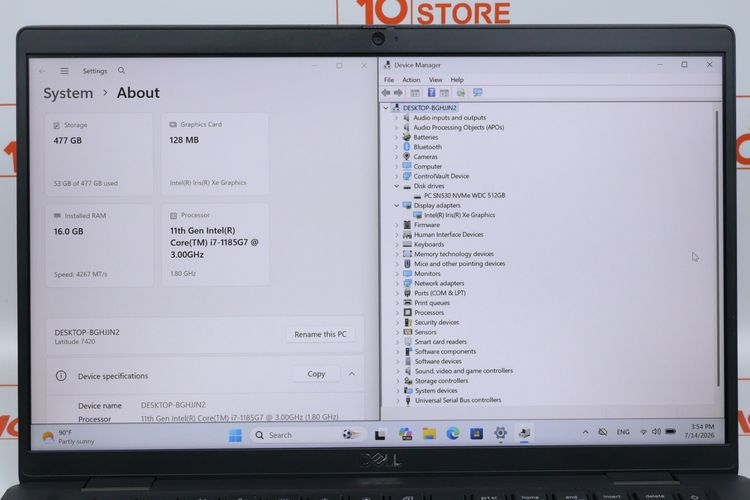This screenshot has height=500, width=750.
Task: Open the Help menu in Device Manager
Action: click(x=457, y=80)
